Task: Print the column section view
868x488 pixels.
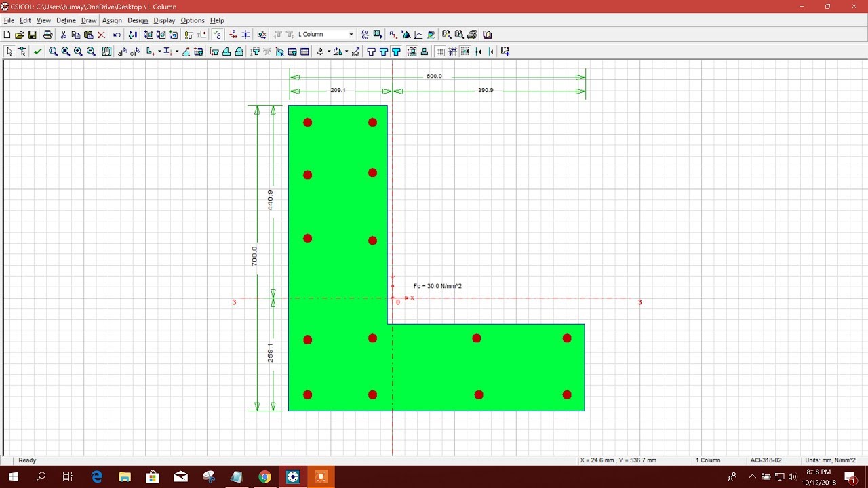Action: coord(47,34)
